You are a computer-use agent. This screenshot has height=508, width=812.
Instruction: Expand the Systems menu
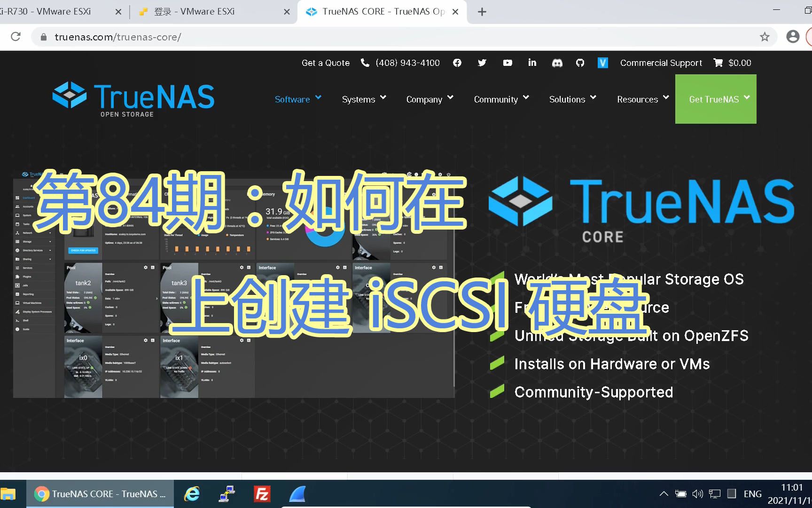click(364, 99)
